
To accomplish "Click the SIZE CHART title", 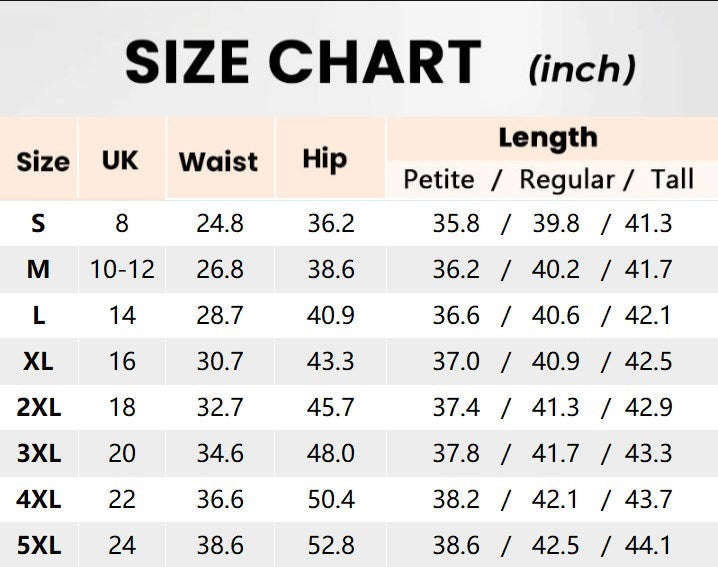I will [x=303, y=62].
